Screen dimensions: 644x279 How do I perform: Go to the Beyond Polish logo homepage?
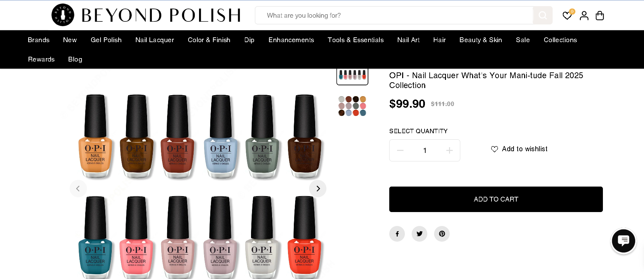click(146, 15)
